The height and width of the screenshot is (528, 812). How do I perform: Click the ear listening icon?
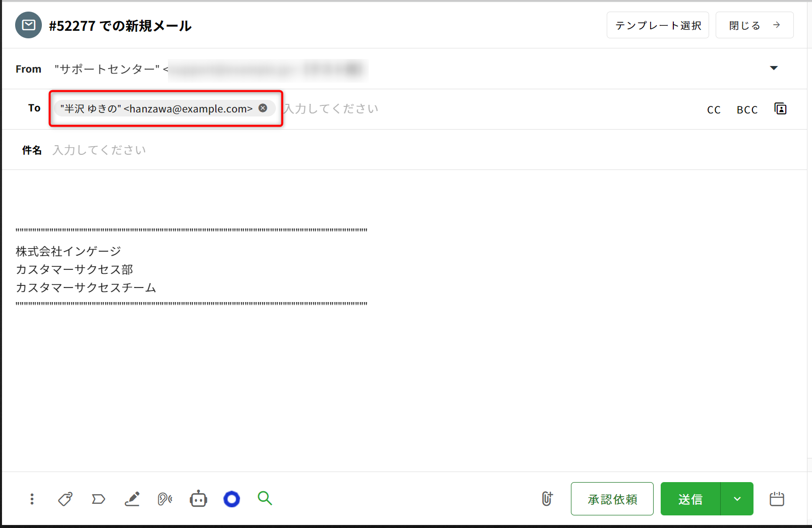tap(165, 499)
